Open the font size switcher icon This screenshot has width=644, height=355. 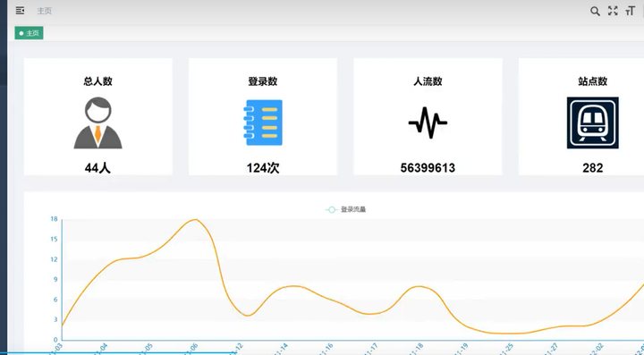coord(630,11)
